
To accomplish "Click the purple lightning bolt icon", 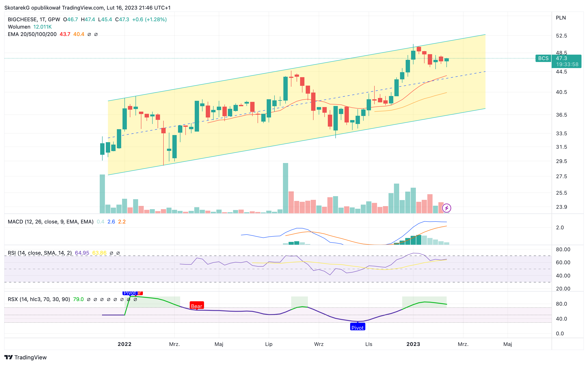I will [446, 208].
